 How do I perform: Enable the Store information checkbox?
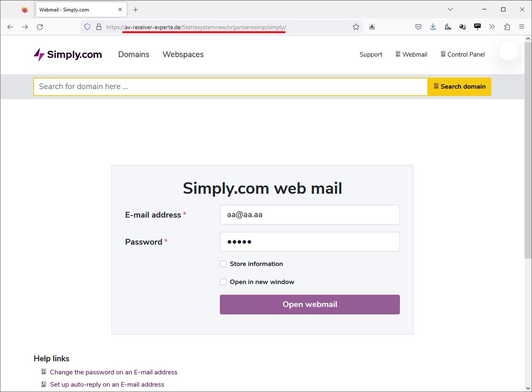223,264
